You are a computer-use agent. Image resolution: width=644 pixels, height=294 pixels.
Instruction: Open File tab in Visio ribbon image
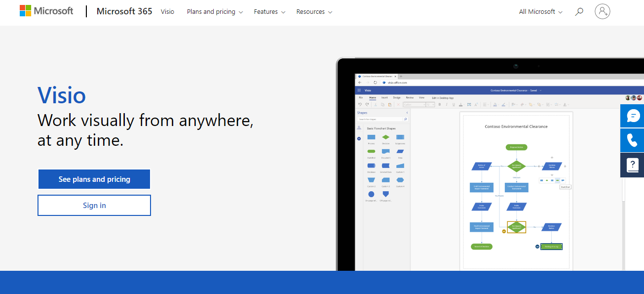pos(361,97)
